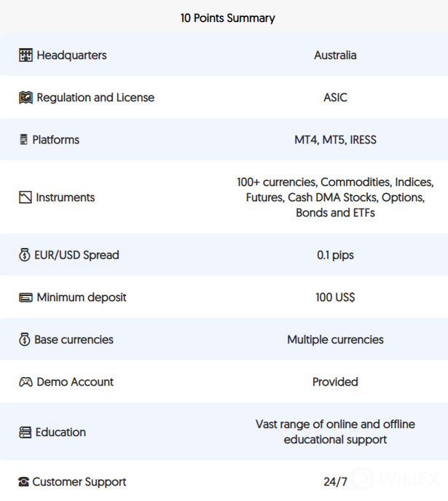Click the Instruments chart icon
Image resolution: width=448 pixels, height=501 pixels.
25,198
